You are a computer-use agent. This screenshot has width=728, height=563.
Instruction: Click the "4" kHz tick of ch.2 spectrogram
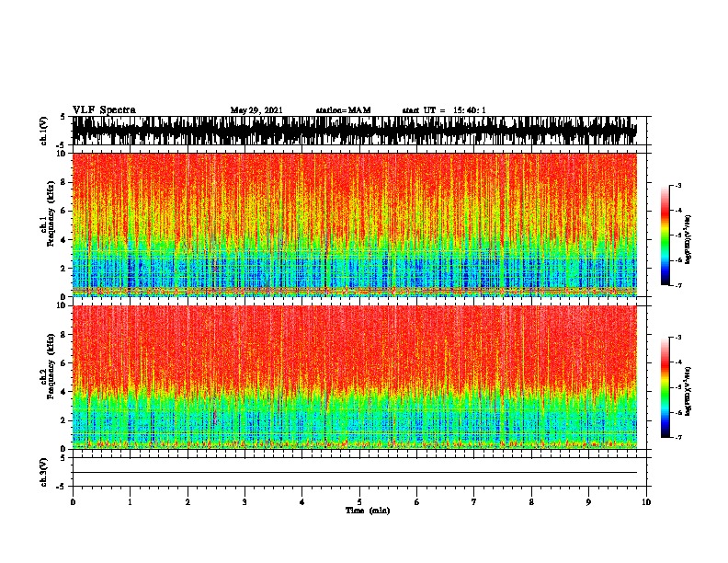point(63,392)
